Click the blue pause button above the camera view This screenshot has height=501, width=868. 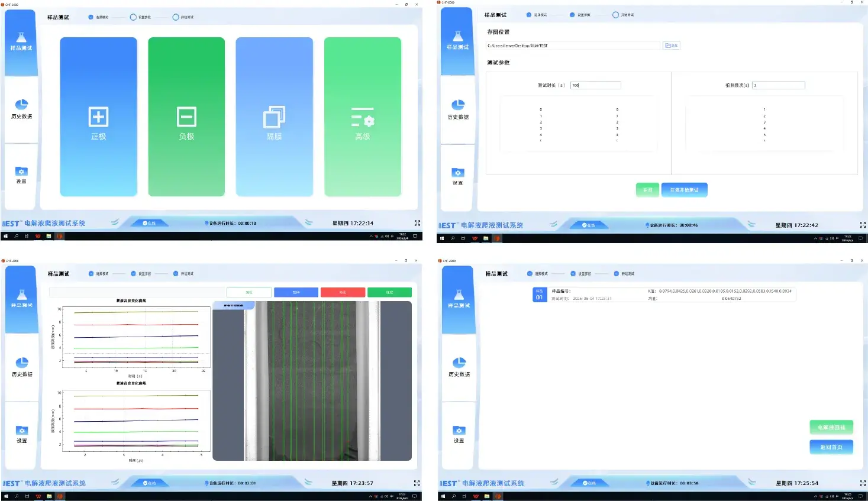tap(296, 292)
